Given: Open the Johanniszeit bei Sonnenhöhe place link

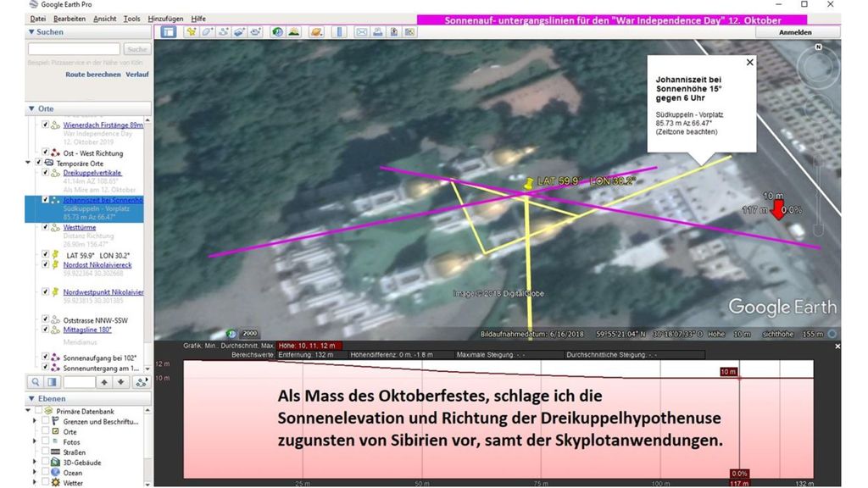Looking at the screenshot, I should [x=103, y=200].
